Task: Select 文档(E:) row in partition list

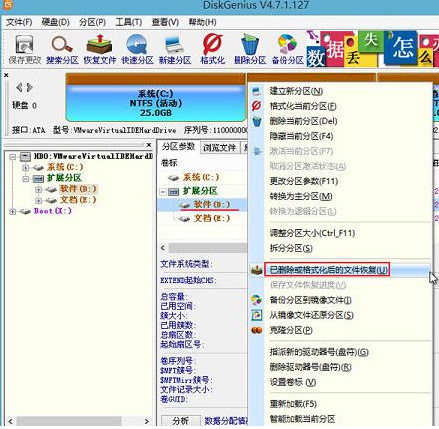Action: click(201, 218)
